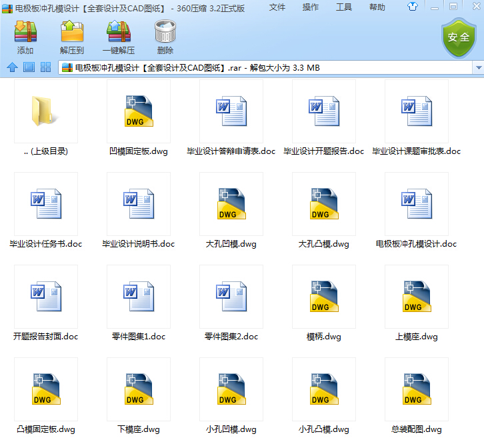Click the 开题报告封面.doc filename label
The height and width of the screenshot is (448, 484).
coord(46,337)
